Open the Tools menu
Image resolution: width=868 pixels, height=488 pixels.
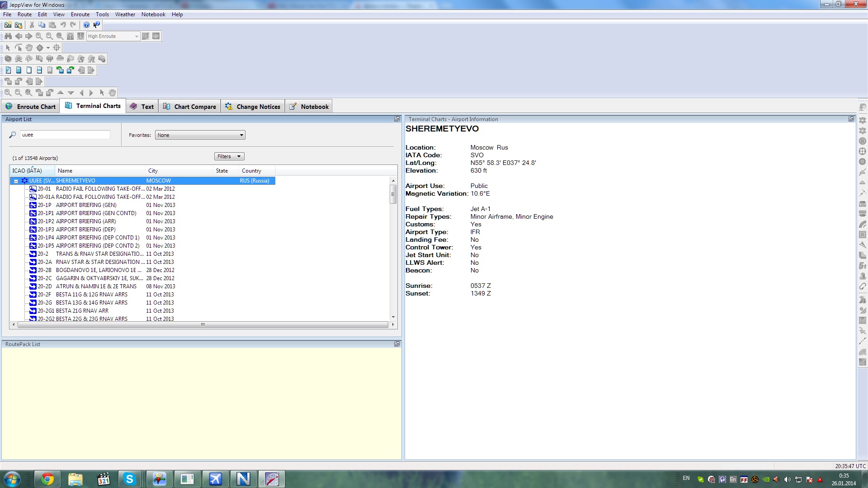point(102,14)
